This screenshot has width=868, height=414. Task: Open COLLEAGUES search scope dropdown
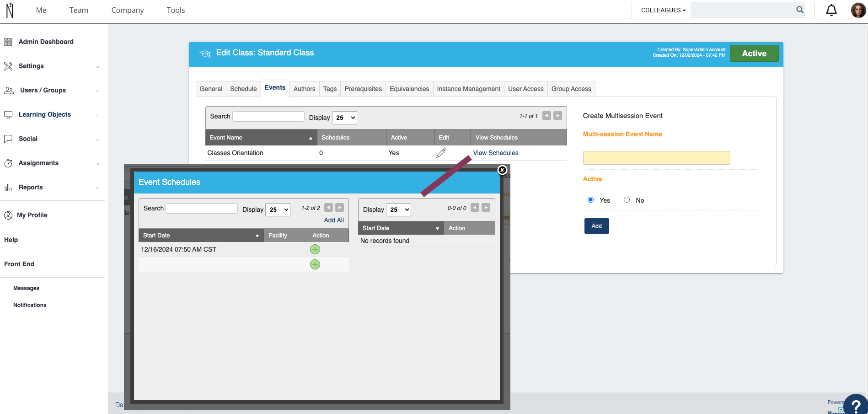click(x=663, y=10)
